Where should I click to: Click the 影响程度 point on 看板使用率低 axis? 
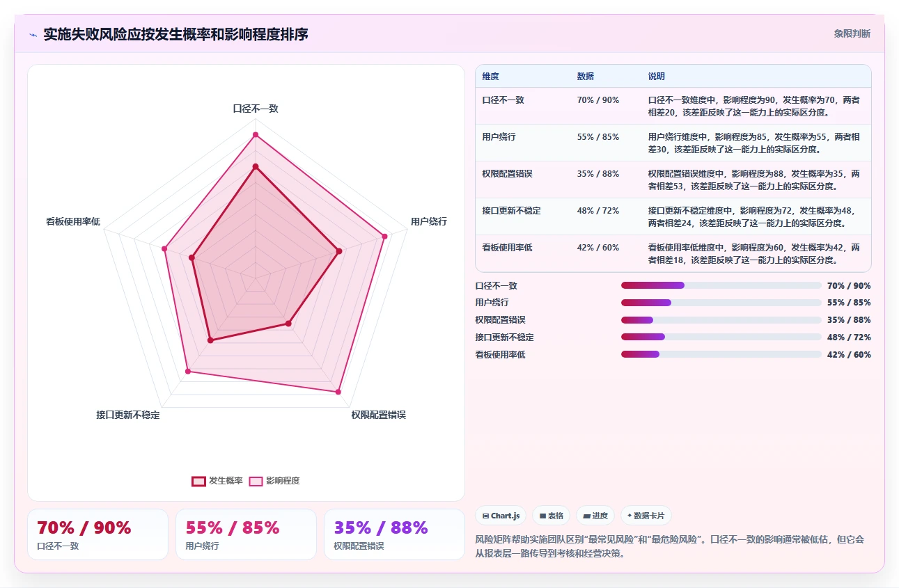coord(165,248)
